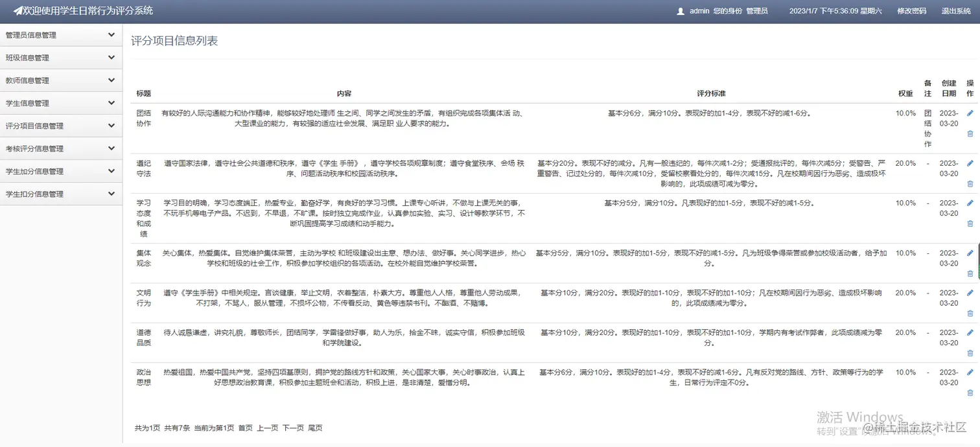Select the 团结协作 title cell
This screenshot has width=980, height=447.
pyautogui.click(x=143, y=119)
